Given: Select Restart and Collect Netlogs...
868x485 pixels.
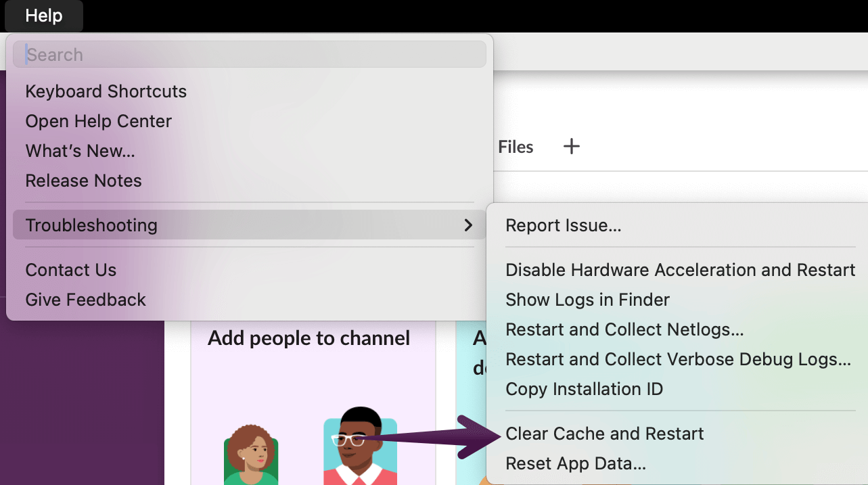Looking at the screenshot, I should 624,329.
